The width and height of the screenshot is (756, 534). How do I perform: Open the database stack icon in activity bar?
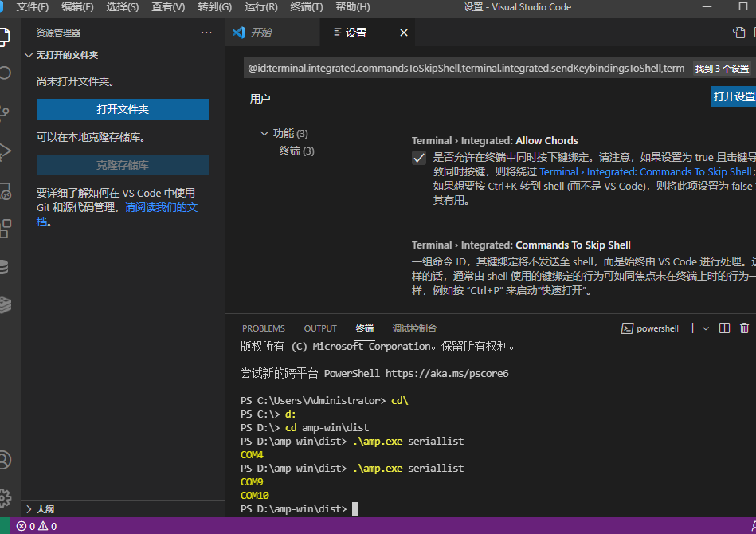click(4, 267)
